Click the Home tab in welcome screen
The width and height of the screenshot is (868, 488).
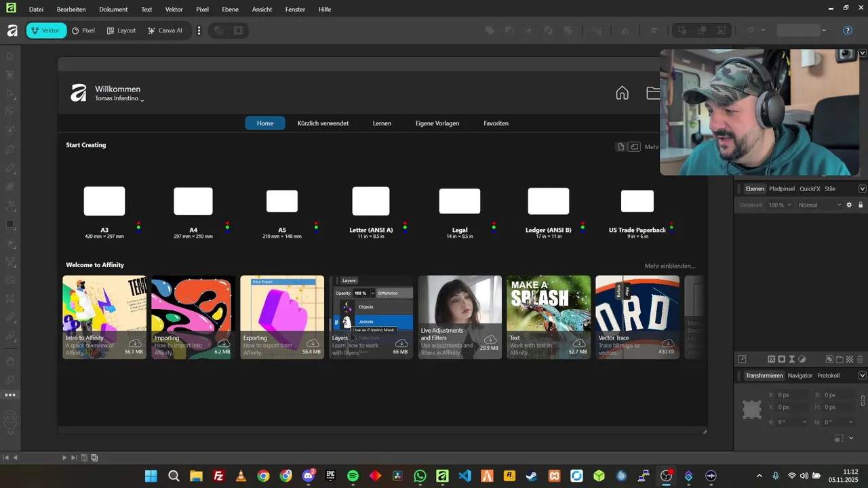click(x=265, y=123)
